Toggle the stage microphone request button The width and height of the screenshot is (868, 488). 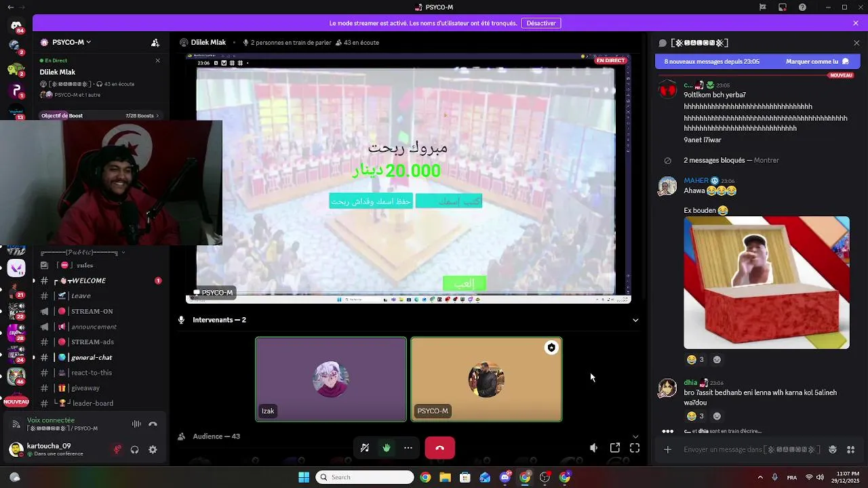coord(365,447)
